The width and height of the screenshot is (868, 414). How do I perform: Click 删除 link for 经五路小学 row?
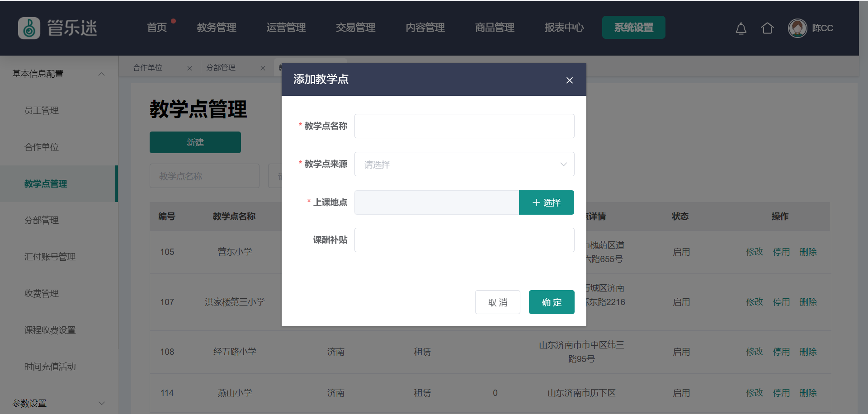click(x=807, y=352)
